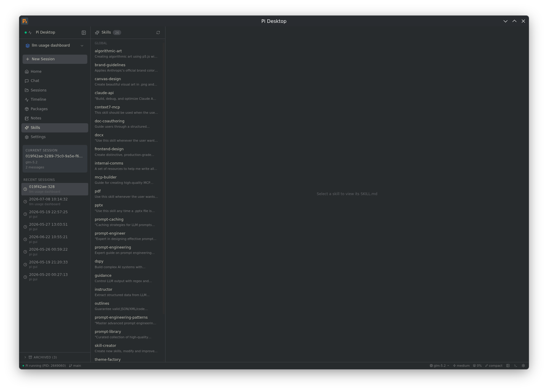Select the doc-coauthoring skill
Viewport: 548px width, 392px height.
[x=127, y=124]
